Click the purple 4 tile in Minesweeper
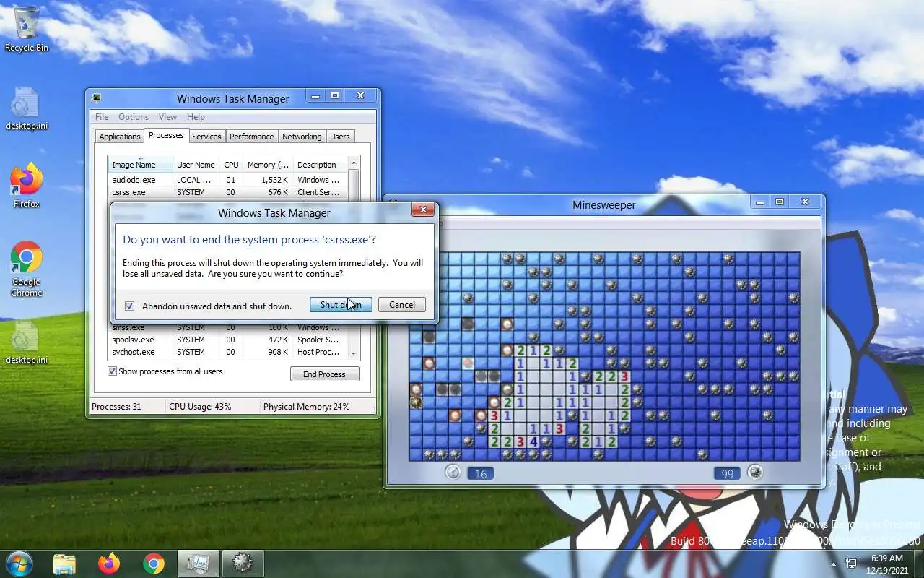Viewport: 924px width, 578px height. point(533,441)
